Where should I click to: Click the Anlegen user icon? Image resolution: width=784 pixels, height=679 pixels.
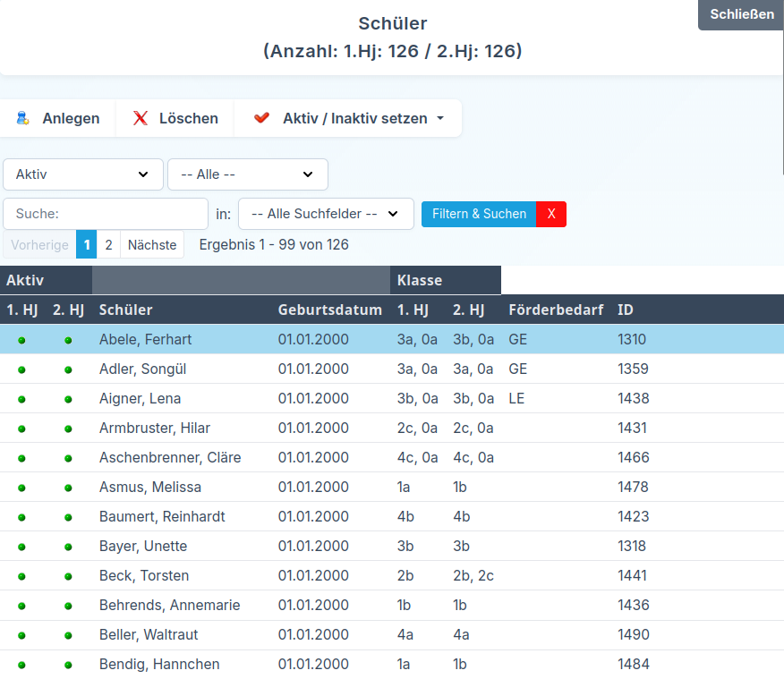coord(22,118)
